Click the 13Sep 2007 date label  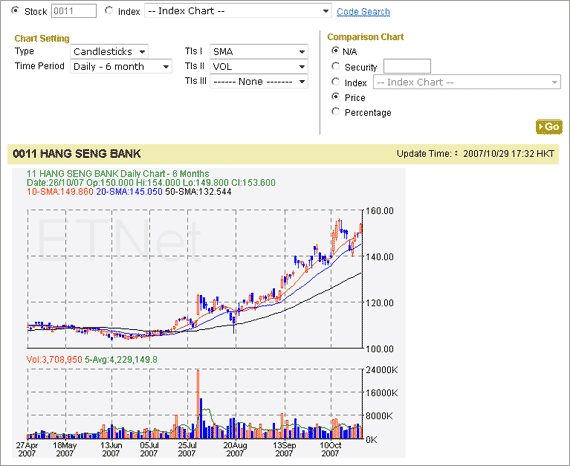point(284,449)
